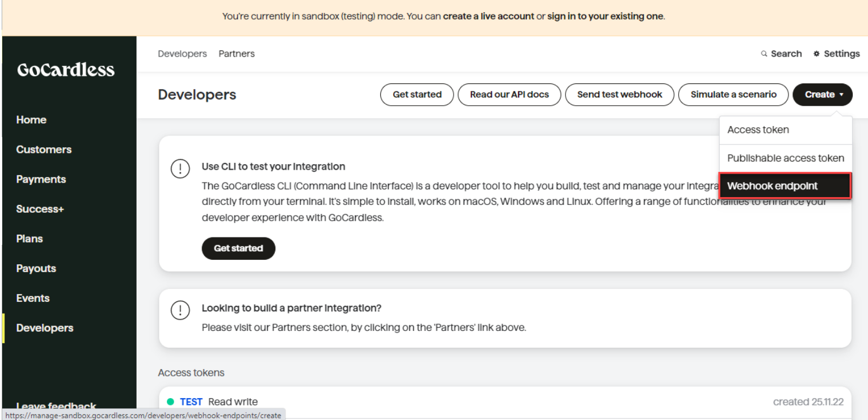Click the 'created 25.11.22' text
The height and width of the screenshot is (420, 868).
(x=808, y=402)
